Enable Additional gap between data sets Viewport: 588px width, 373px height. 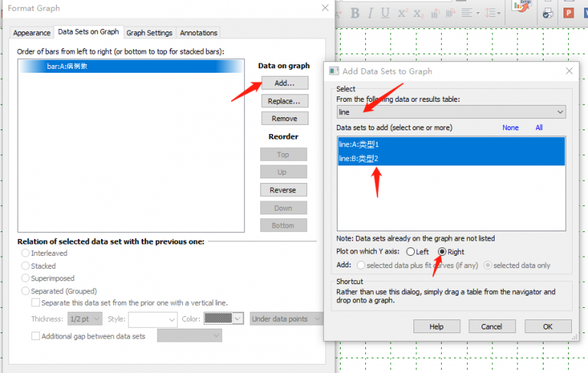tap(36, 335)
